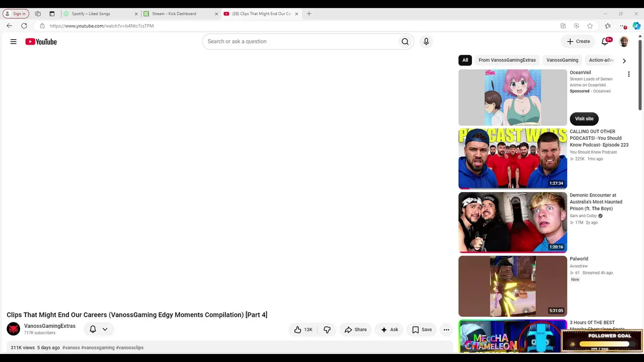
Task: Click Visit site on OceanVeil ad
Action: (584, 119)
